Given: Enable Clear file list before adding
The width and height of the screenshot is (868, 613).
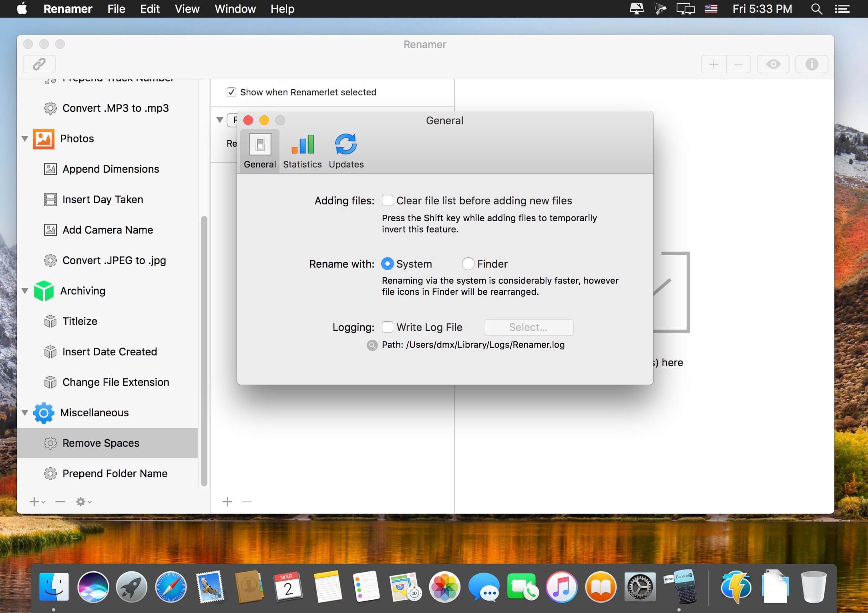Looking at the screenshot, I should 387,200.
